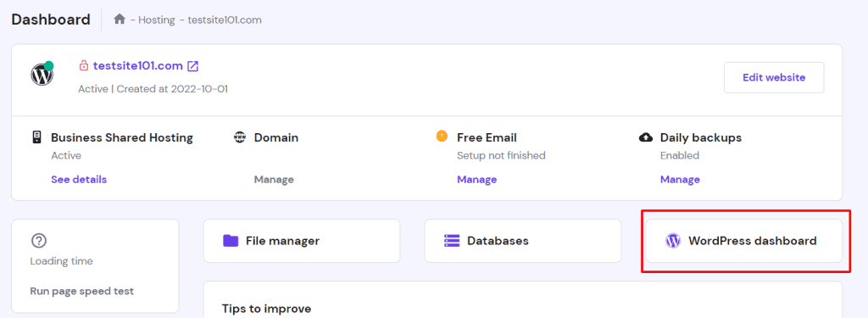Click Manage under Daily backups
The width and height of the screenshot is (868, 318).
[x=680, y=180]
